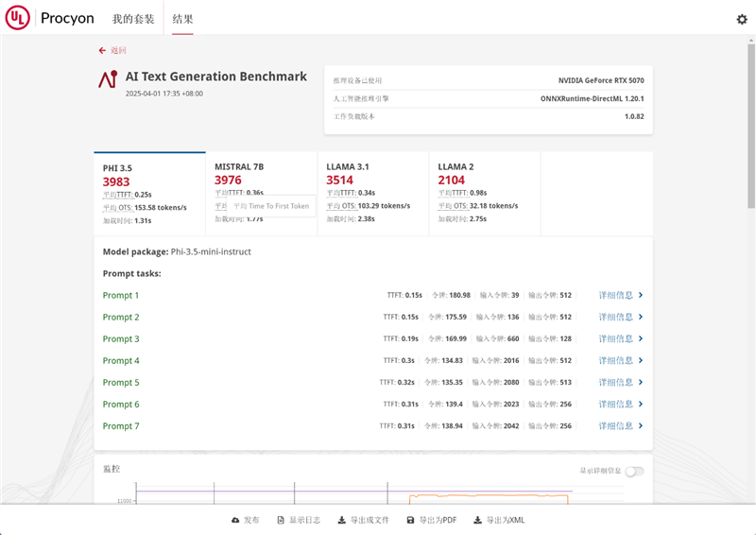Open 详细信息 link for Prompt 7

[x=616, y=426]
